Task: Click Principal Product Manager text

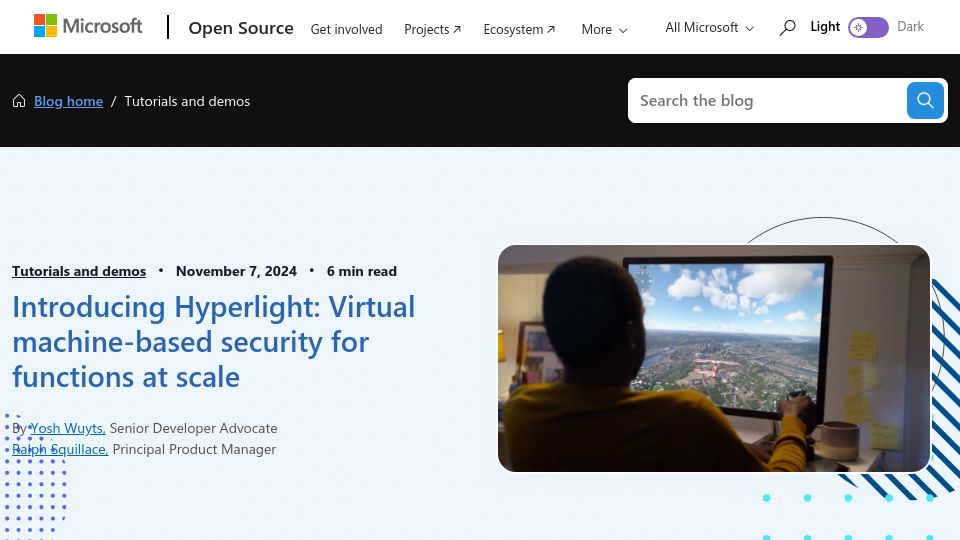Action: [x=194, y=449]
